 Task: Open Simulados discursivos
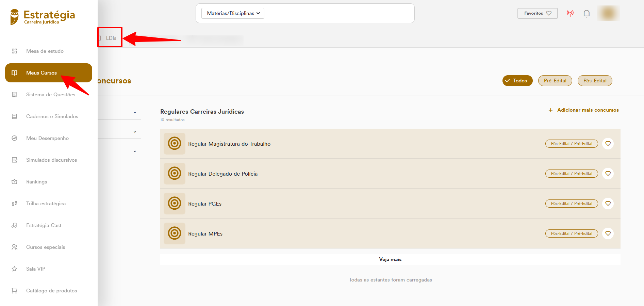(51, 160)
